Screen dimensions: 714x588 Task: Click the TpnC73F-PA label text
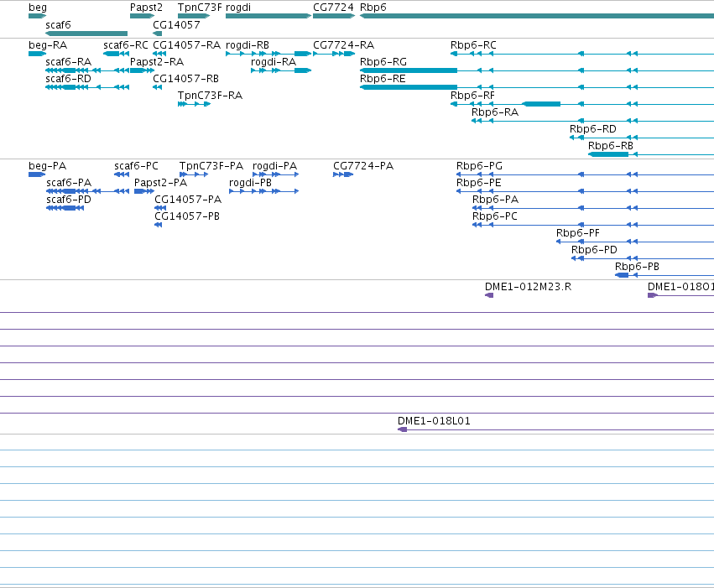tap(211, 165)
